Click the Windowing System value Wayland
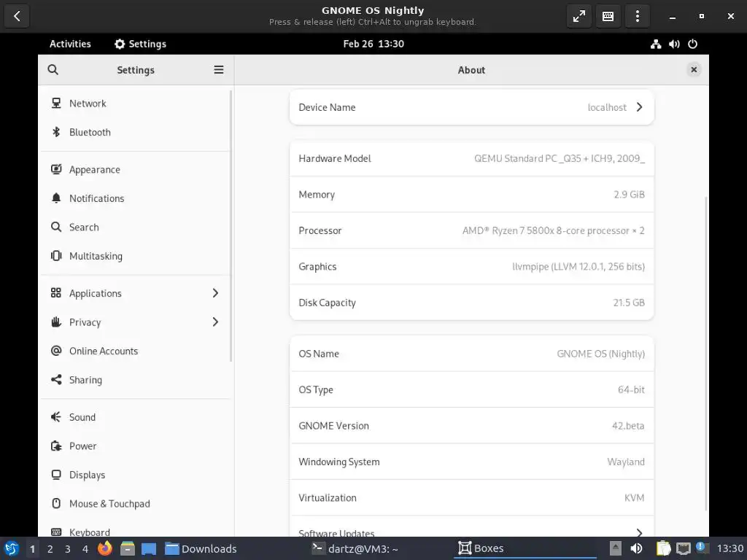The width and height of the screenshot is (747, 560). 625,462
